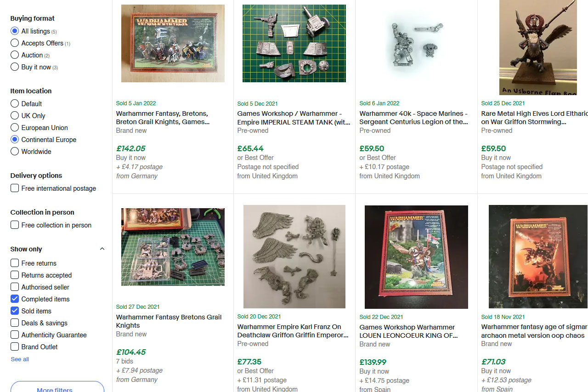Collapse the Show only filter section
Viewport: 588px width, 392px height.
pyautogui.click(x=102, y=249)
